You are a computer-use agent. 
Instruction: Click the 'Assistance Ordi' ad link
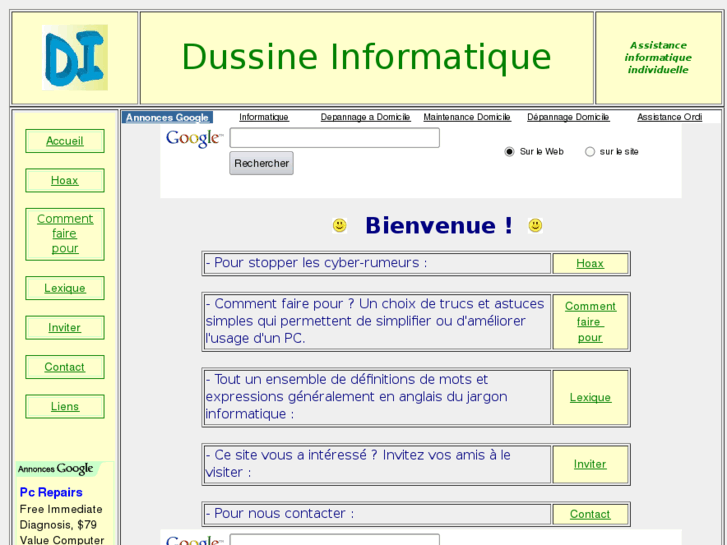click(x=669, y=117)
